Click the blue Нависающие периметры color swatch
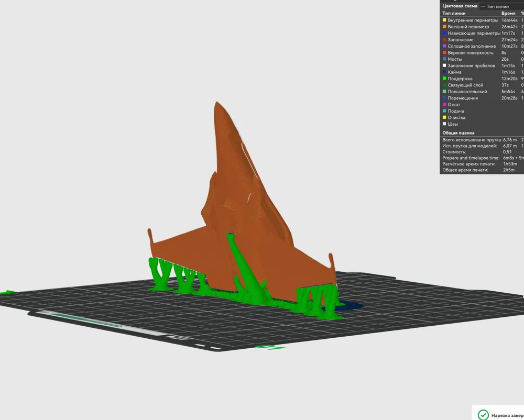 click(444, 33)
